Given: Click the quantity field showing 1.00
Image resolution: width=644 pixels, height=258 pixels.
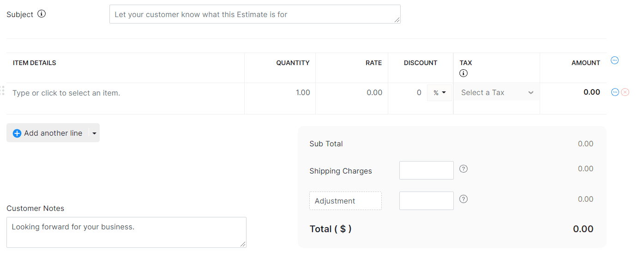Looking at the screenshot, I should click(x=280, y=93).
